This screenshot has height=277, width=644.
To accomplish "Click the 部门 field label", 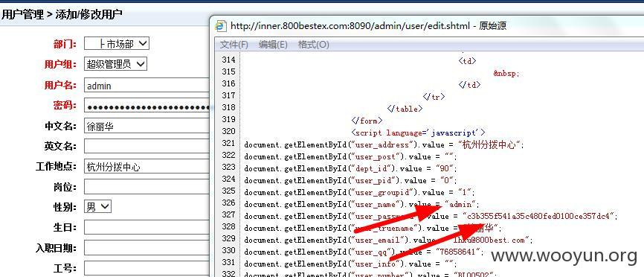I will pos(65,44).
